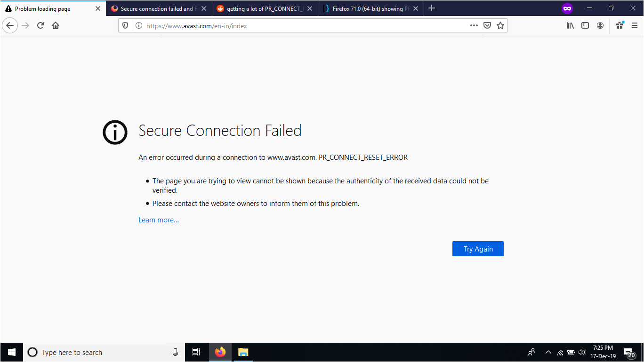The image size is (644, 362).
Task: Open the page actions ellipsis menu
Action: 474,25
